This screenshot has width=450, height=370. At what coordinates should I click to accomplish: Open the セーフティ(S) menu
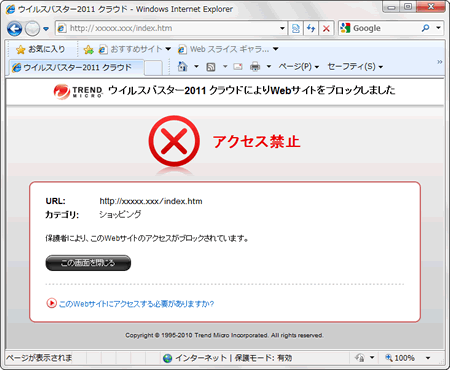355,67
